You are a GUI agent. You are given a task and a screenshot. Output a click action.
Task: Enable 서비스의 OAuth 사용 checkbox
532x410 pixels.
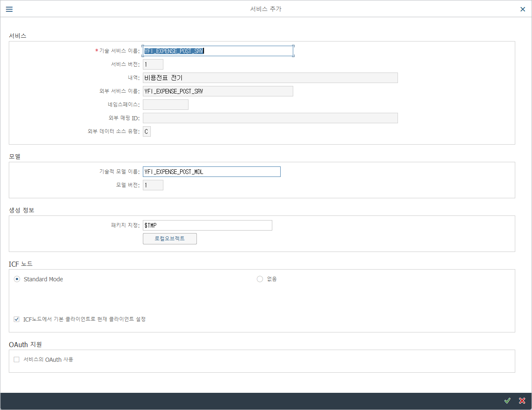16,360
